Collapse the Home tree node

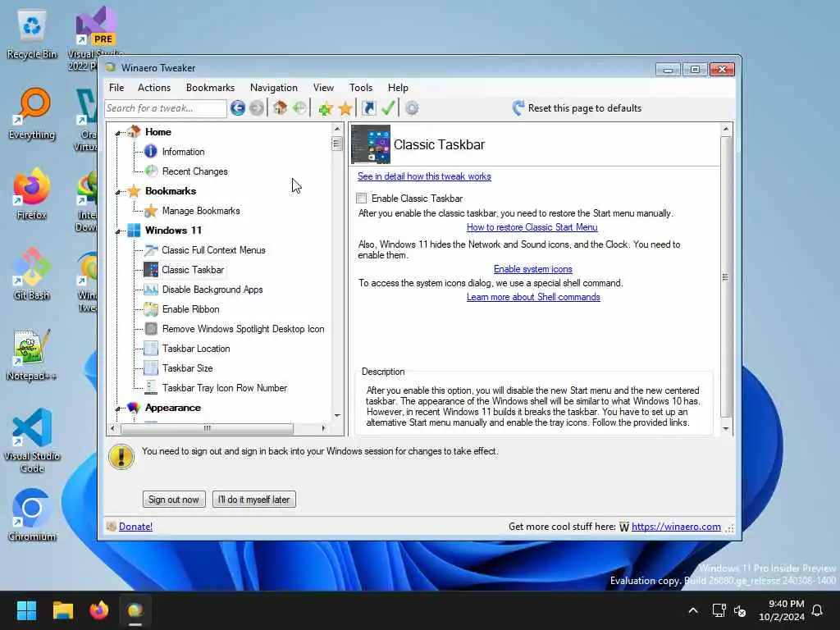click(x=118, y=133)
